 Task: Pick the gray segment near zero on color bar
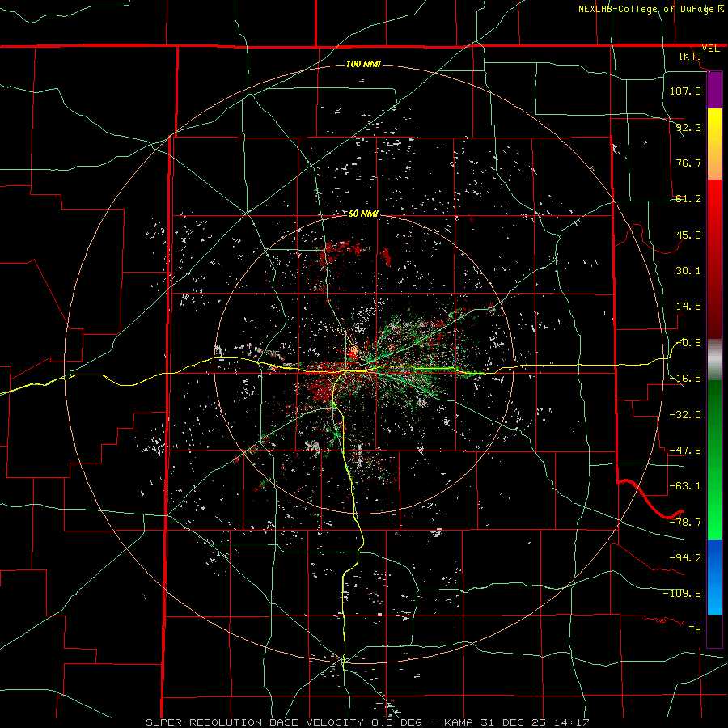pos(714,360)
